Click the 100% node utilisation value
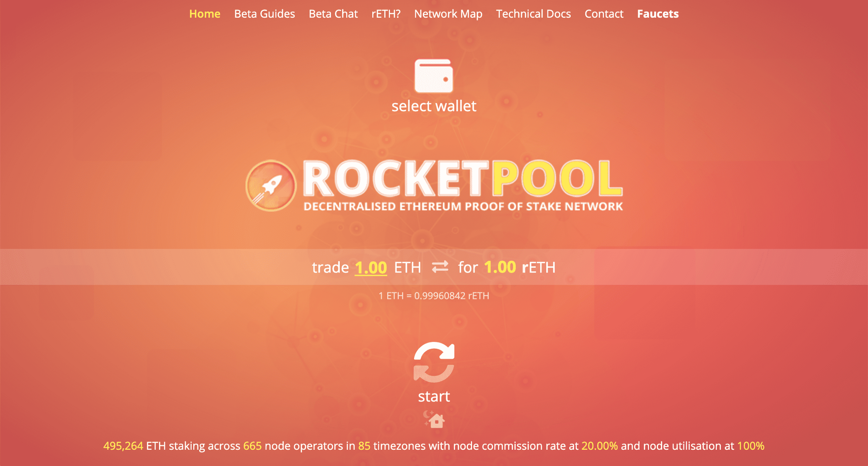Viewport: 868px width, 466px height. pyautogui.click(x=751, y=446)
